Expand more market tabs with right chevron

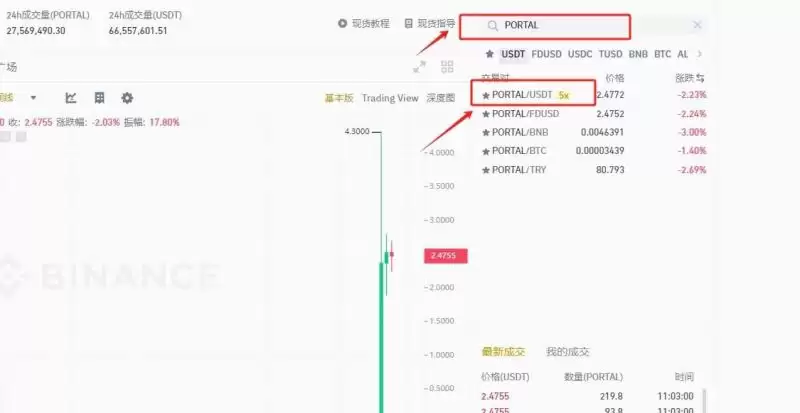tap(699, 54)
